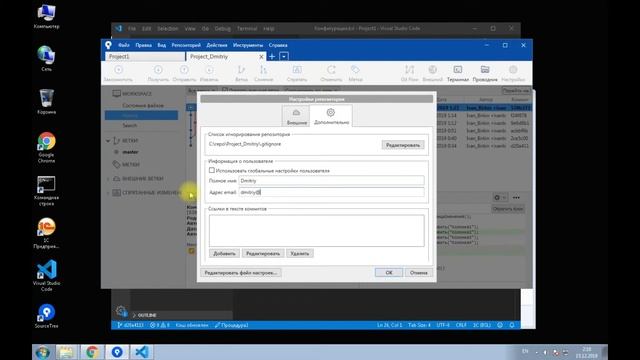Image resolution: width=640 pixels, height=360 pixels.
Task: Open the Компьютер desktop icon
Action: pos(46,16)
